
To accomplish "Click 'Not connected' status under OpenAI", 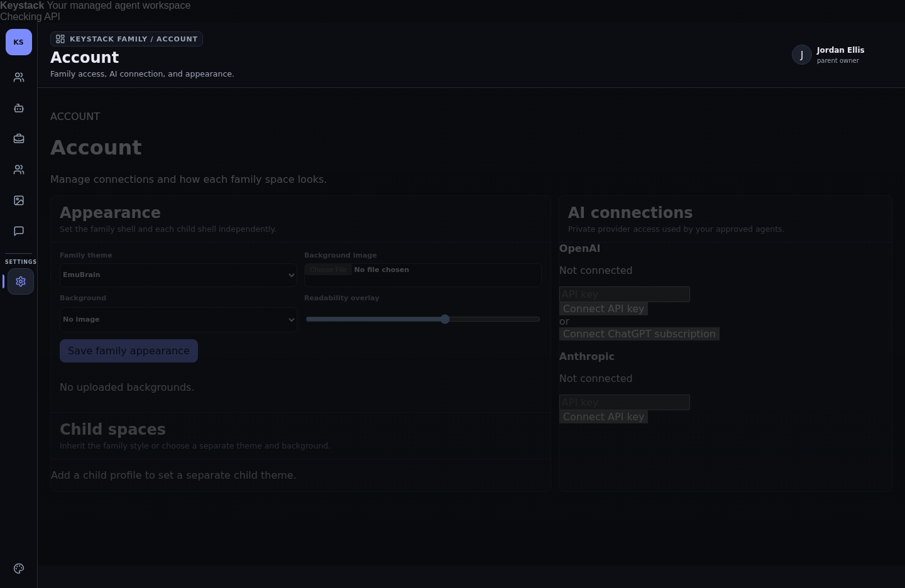I will [596, 271].
